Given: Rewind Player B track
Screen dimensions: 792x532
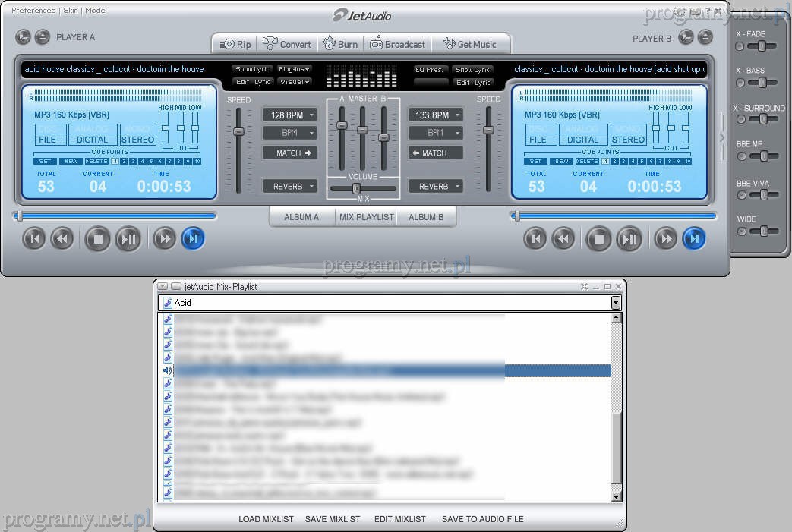Looking at the screenshot, I should 563,240.
